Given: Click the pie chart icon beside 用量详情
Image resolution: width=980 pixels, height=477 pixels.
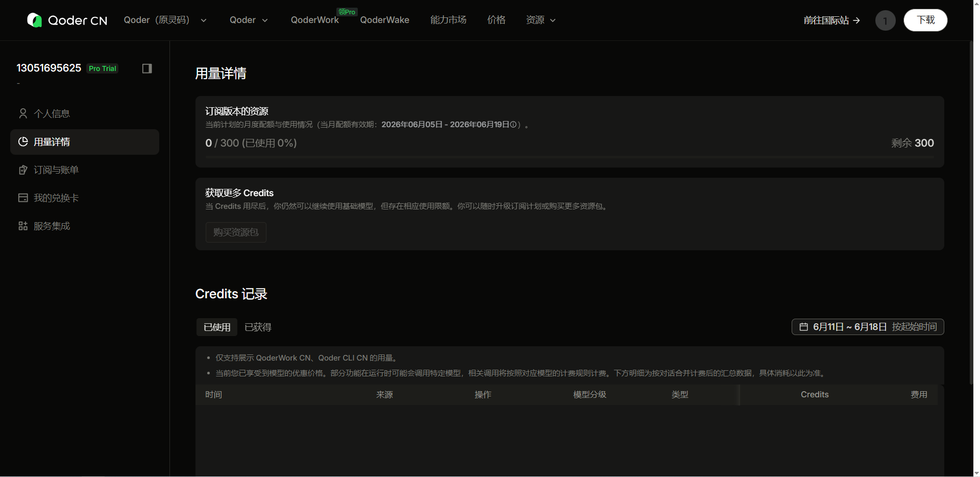Looking at the screenshot, I should 23,141.
